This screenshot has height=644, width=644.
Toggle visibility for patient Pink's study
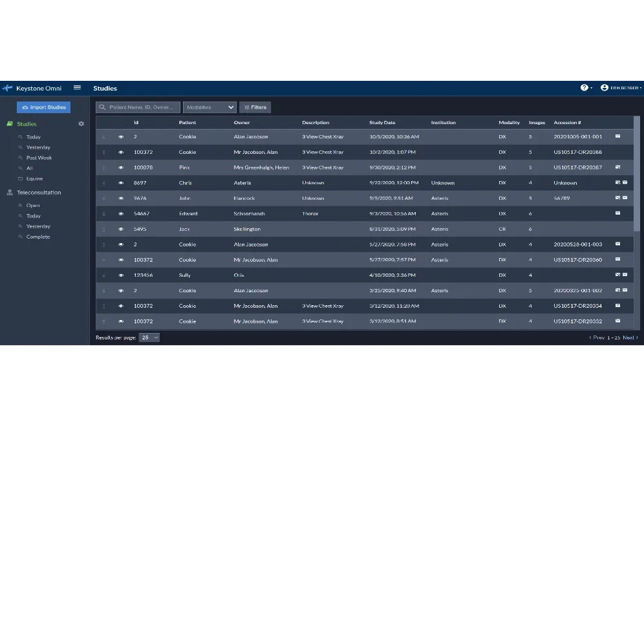tap(120, 167)
